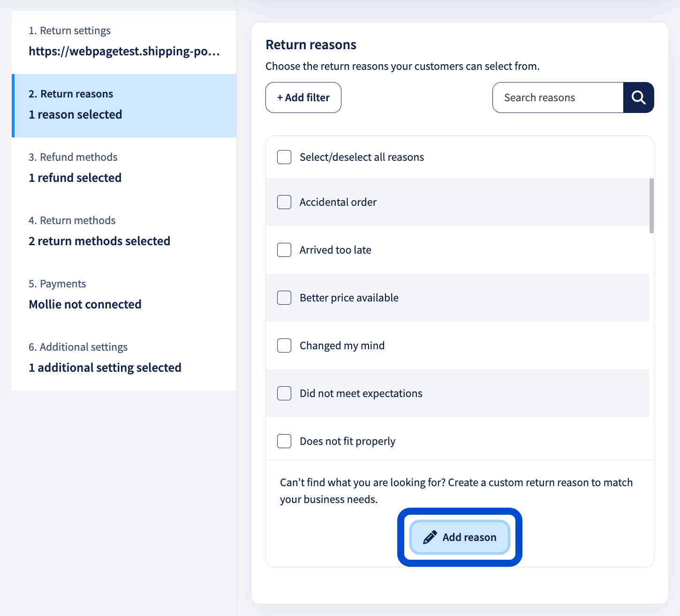Click the text "Choose the return reasons your customers can select from."
Viewport: 680px width, 616px height.
click(x=402, y=66)
